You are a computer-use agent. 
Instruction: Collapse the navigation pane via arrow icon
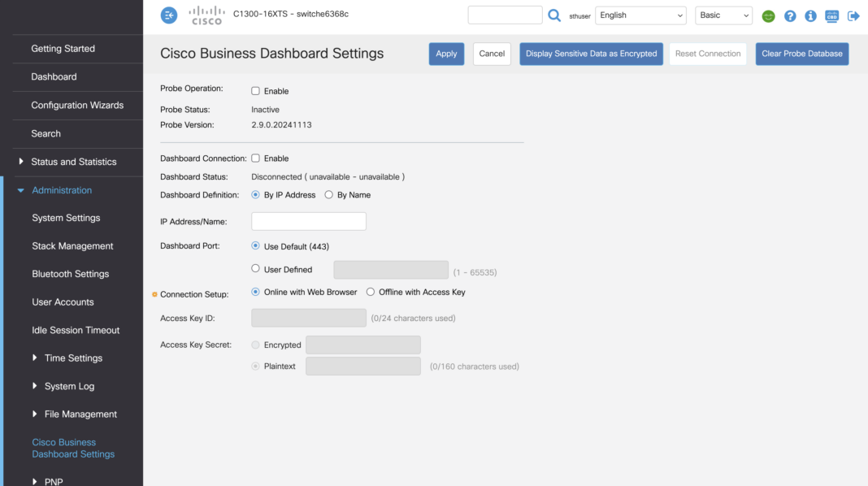click(x=169, y=15)
